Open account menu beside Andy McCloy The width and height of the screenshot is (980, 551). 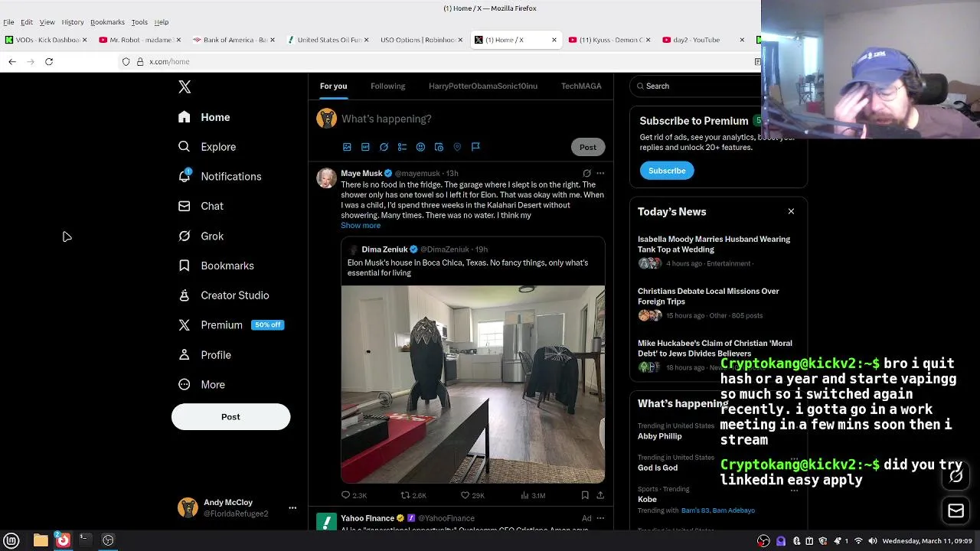(x=292, y=507)
